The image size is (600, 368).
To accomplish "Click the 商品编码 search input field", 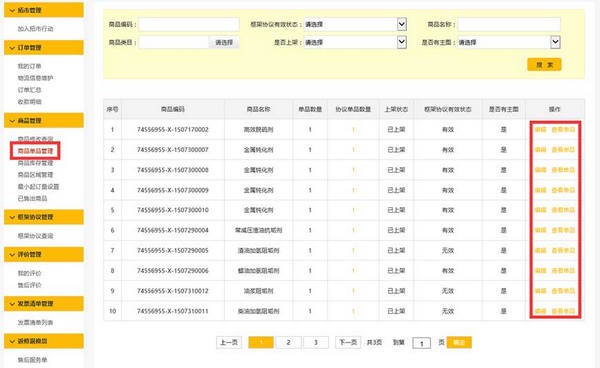I will click(189, 24).
